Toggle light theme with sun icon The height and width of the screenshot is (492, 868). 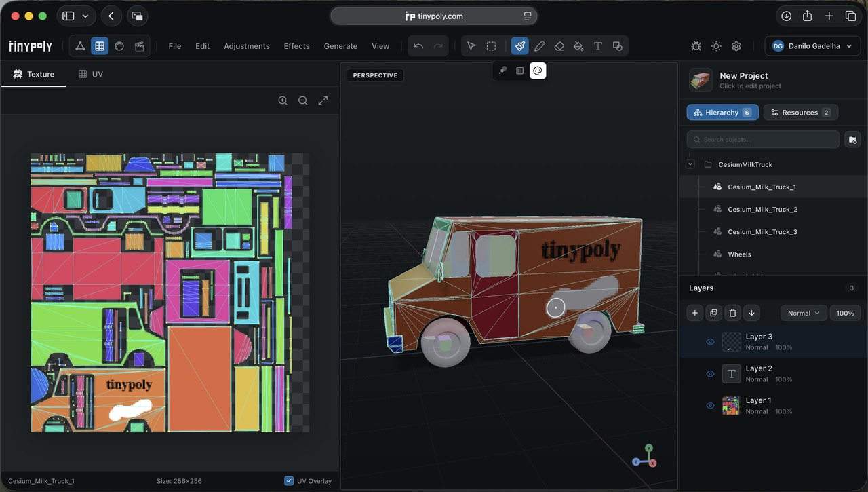[716, 46]
